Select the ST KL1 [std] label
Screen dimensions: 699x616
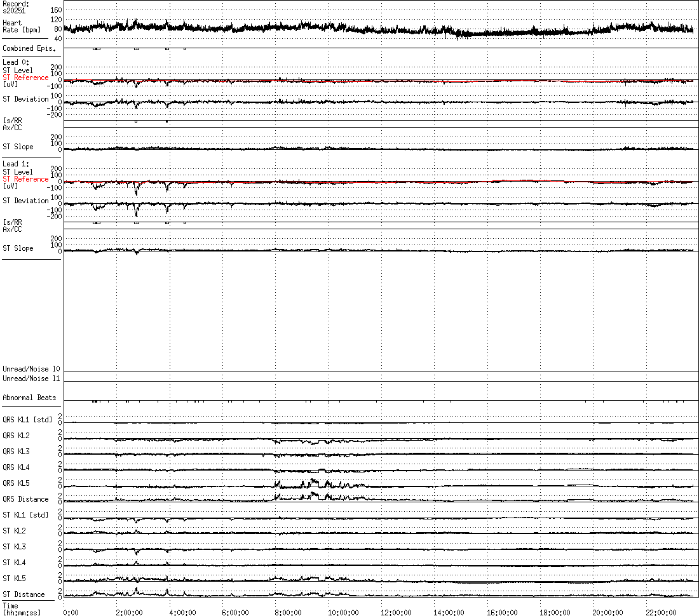25,515
